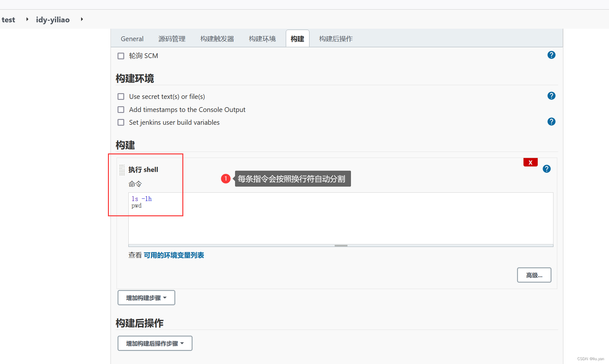
Task: Switch to the General tab
Action: point(132,39)
